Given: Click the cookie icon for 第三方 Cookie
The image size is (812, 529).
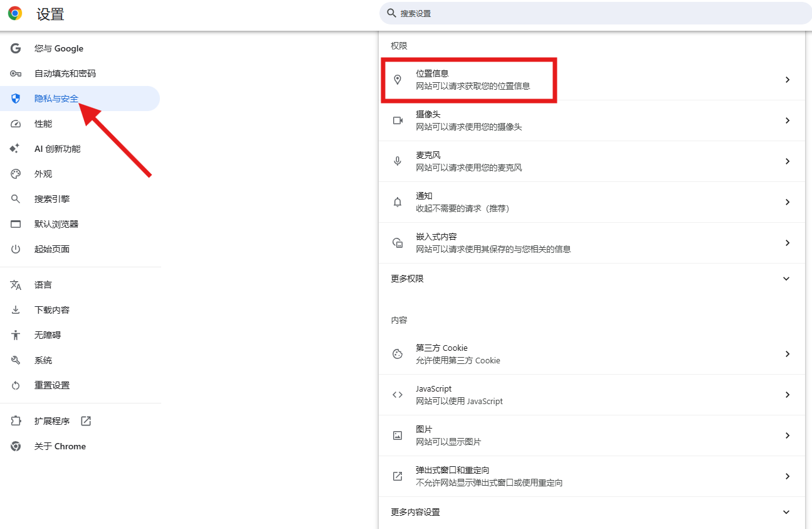Looking at the screenshot, I should 398,354.
